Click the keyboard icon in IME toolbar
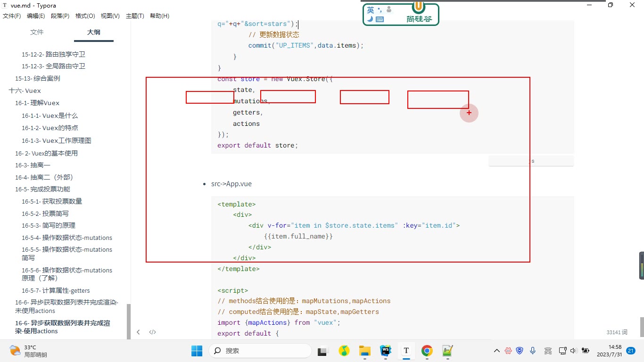This screenshot has width=644, height=362. (380, 19)
